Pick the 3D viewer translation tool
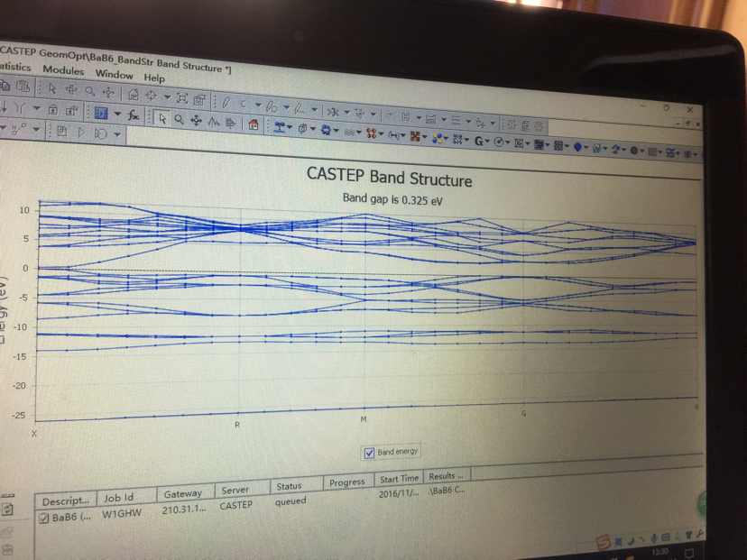 point(108,92)
